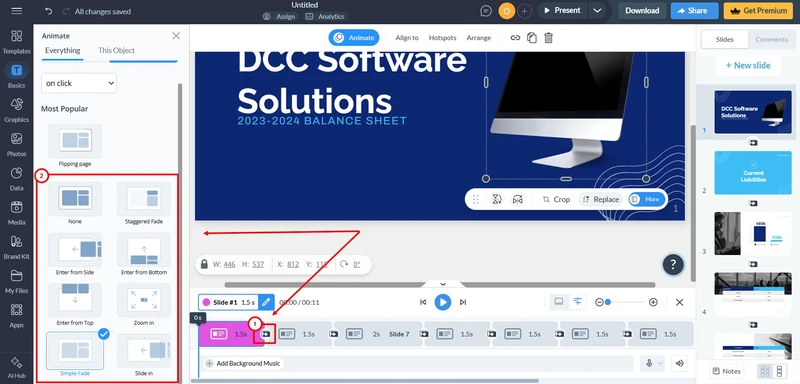The height and width of the screenshot is (384, 800).
Task: Open Media in the sidebar
Action: pyautogui.click(x=16, y=212)
